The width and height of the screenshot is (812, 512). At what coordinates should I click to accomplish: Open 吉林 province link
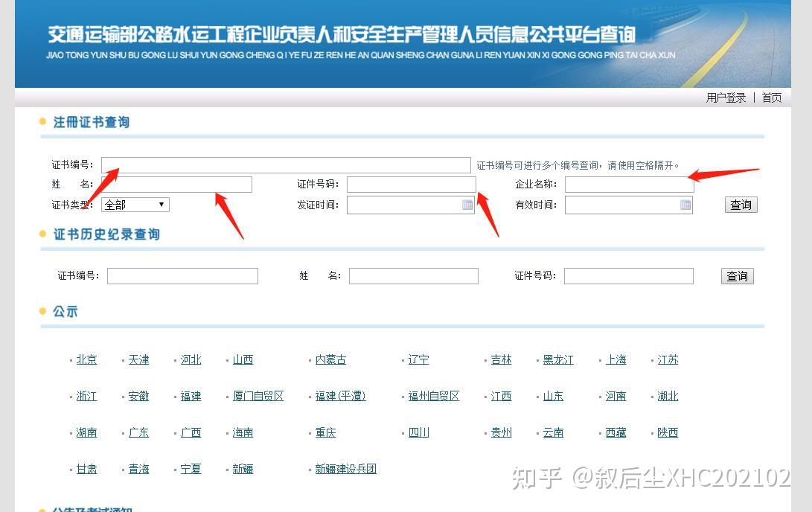click(502, 359)
